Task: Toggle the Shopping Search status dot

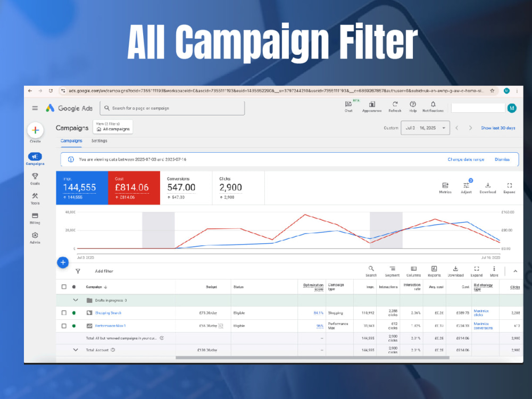Action: [74, 313]
